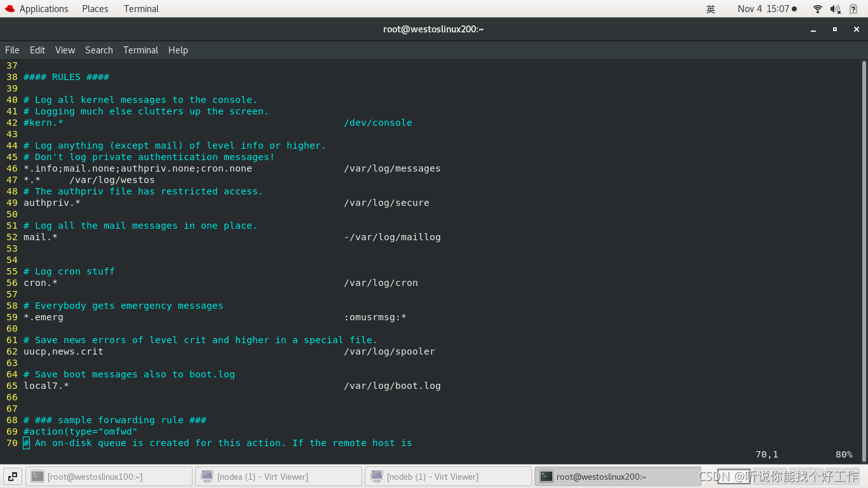Click the show-desktop icon in the taskbar
This screenshot has width=868, height=488.
point(13,477)
